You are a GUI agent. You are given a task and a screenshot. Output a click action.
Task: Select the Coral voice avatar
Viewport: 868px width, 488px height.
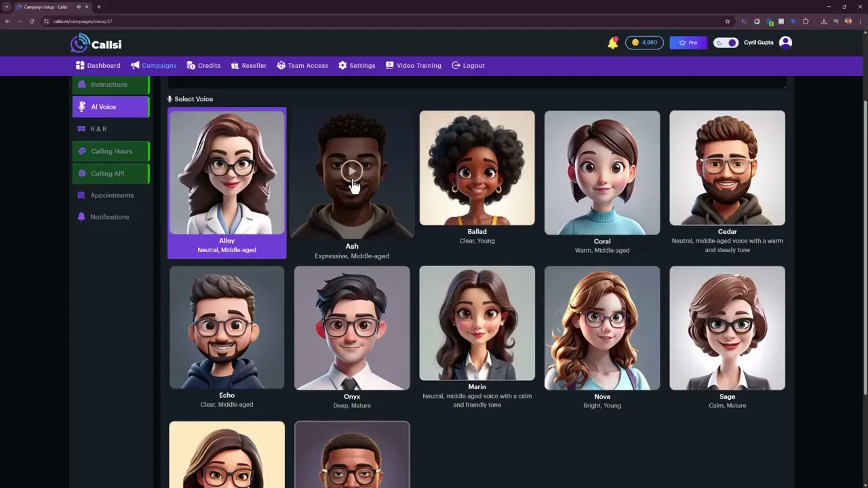[x=602, y=173]
